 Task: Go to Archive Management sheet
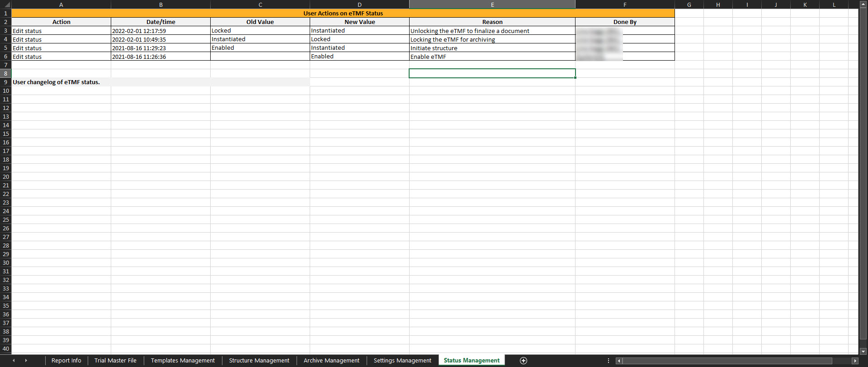pyautogui.click(x=331, y=361)
